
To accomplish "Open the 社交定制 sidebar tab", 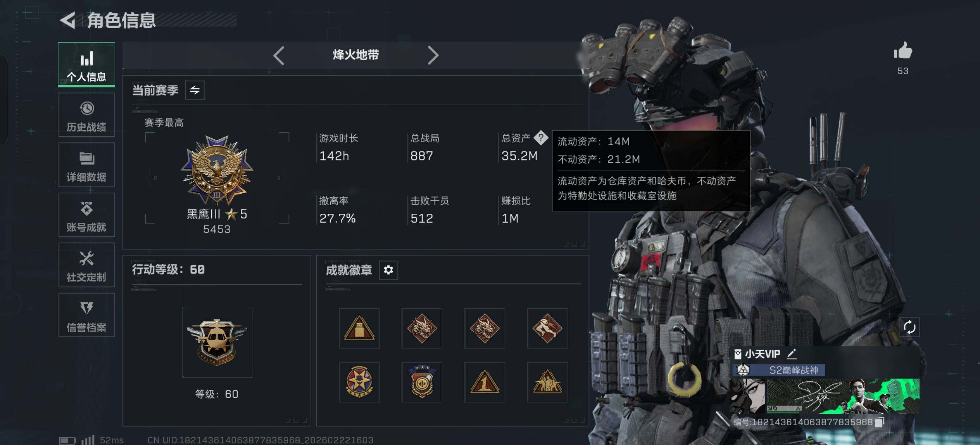I will point(87,265).
